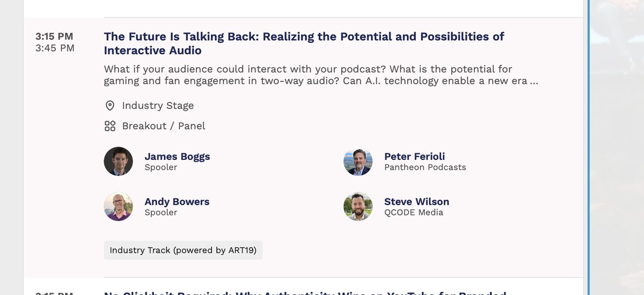This screenshot has width=644, height=295.
Task: Click the location pin icon beside Industry Stage
Action: tap(110, 106)
